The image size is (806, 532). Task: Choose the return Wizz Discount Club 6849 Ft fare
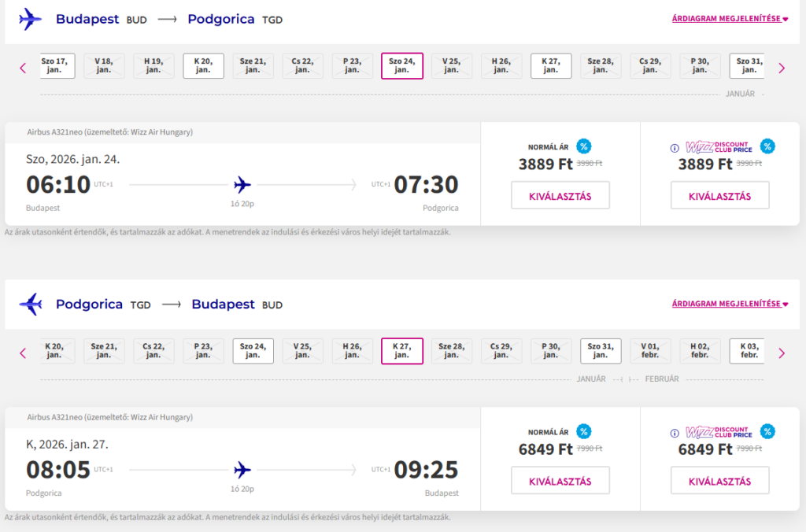pos(719,481)
